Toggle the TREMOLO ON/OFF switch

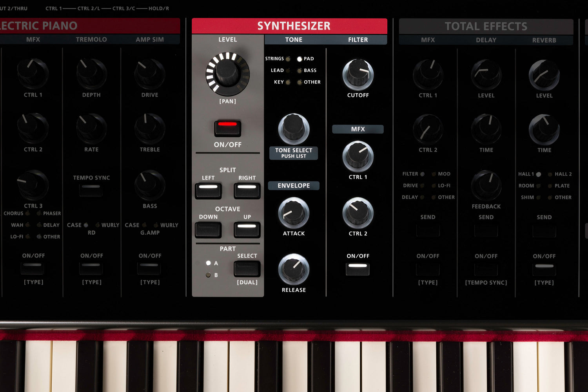pos(91,267)
